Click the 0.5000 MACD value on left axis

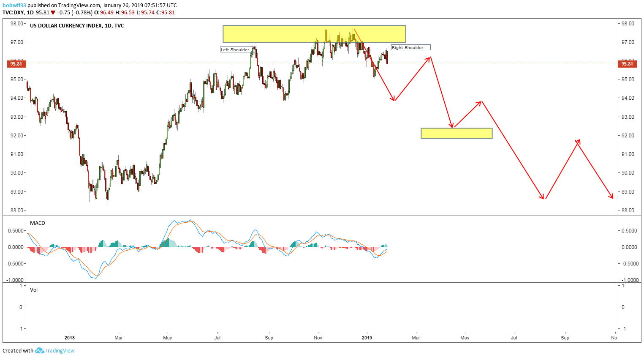click(16, 231)
